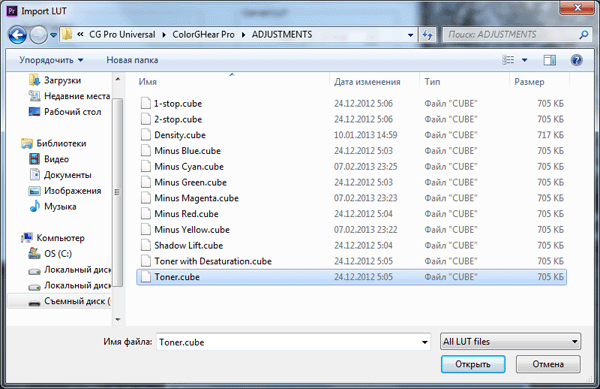600x389 pixels.
Task: Select file Minus Cyan.cube
Action: (352, 166)
